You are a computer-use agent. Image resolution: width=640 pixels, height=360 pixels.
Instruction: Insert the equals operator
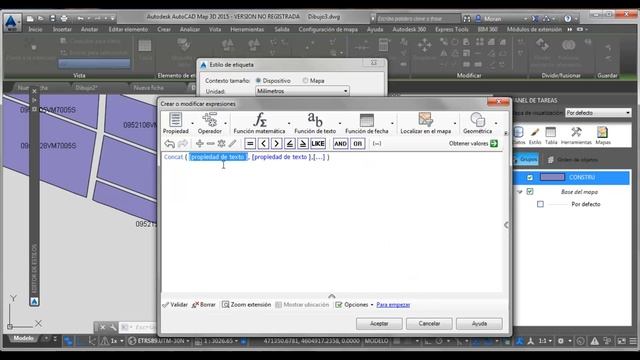pos(250,144)
